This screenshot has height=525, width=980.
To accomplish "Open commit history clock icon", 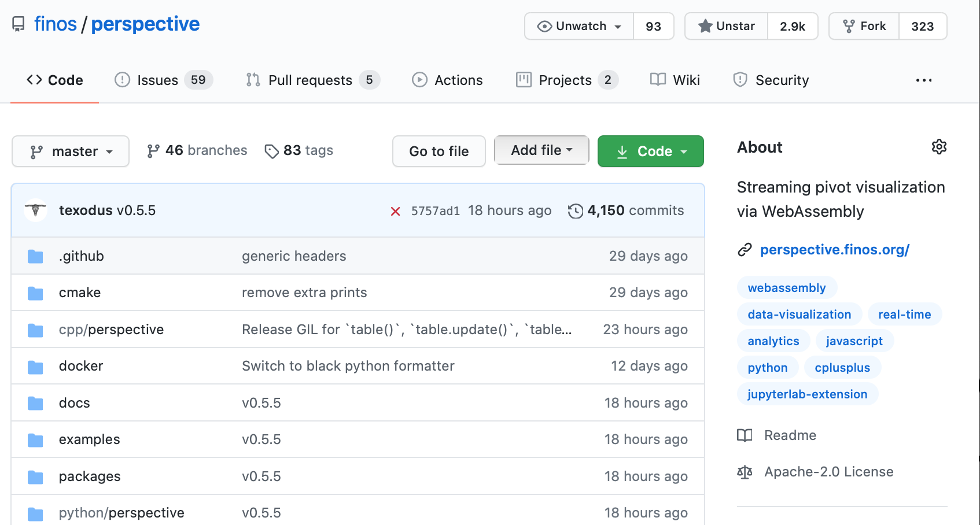I will (575, 211).
